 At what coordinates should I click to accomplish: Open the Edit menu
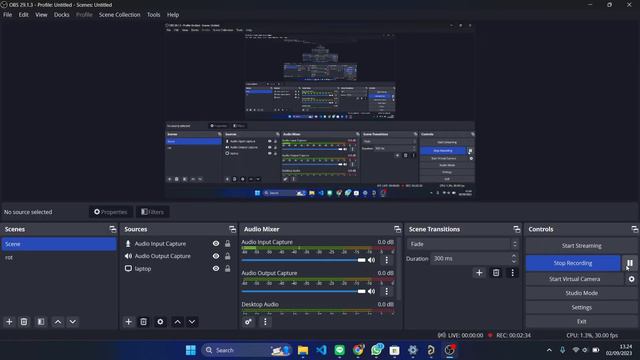coord(24,15)
